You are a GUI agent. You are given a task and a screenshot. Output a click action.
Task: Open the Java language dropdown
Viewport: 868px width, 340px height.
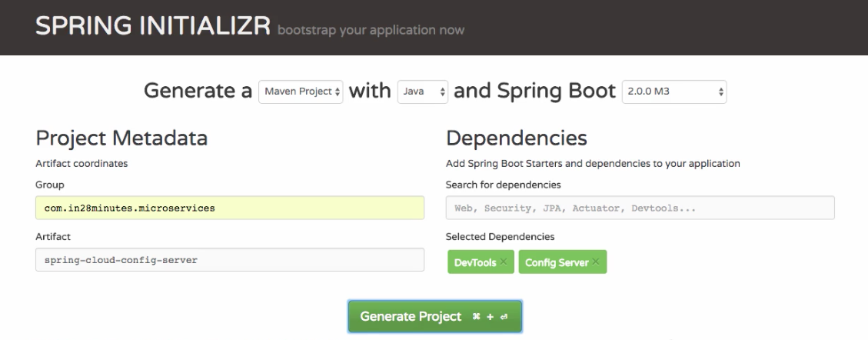[x=423, y=92]
